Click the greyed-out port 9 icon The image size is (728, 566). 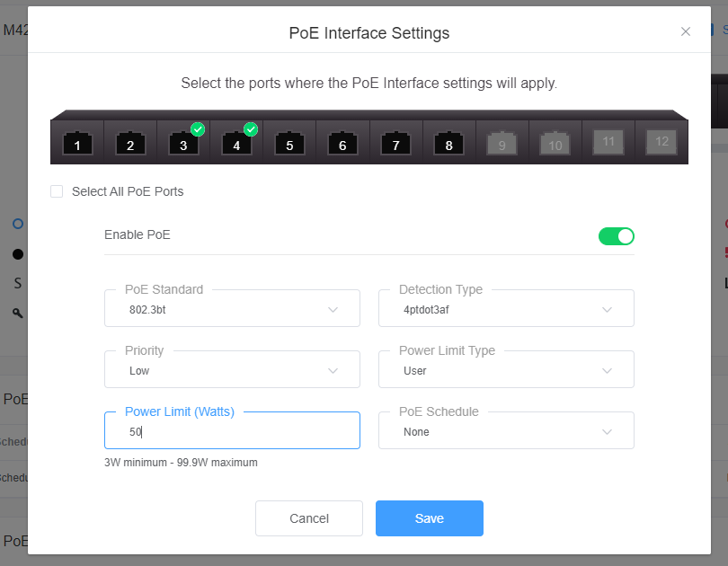[x=502, y=144]
